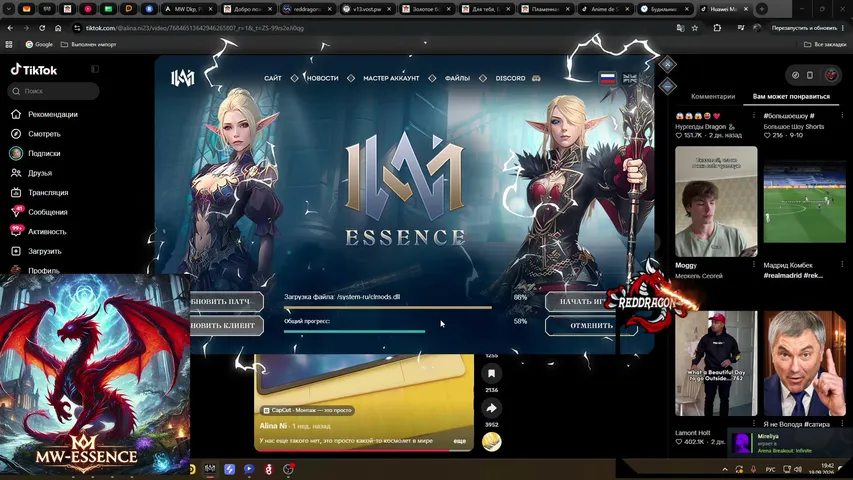Click the ОТМЕНИТЬ button
Screen dimensions: 853x480
click(x=591, y=325)
